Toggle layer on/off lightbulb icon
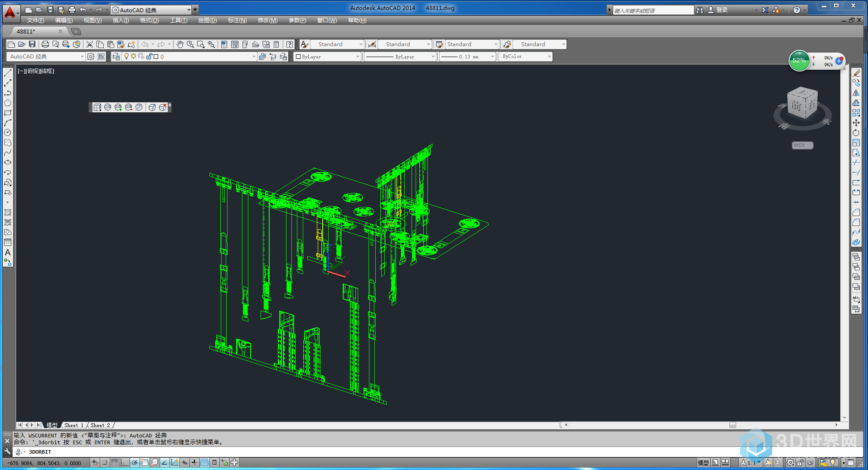 click(x=126, y=57)
